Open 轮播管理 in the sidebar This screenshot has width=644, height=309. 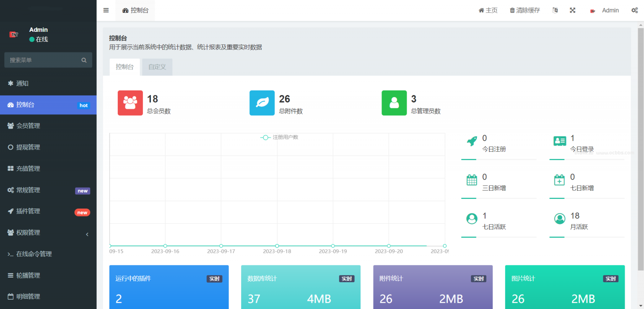(x=48, y=276)
